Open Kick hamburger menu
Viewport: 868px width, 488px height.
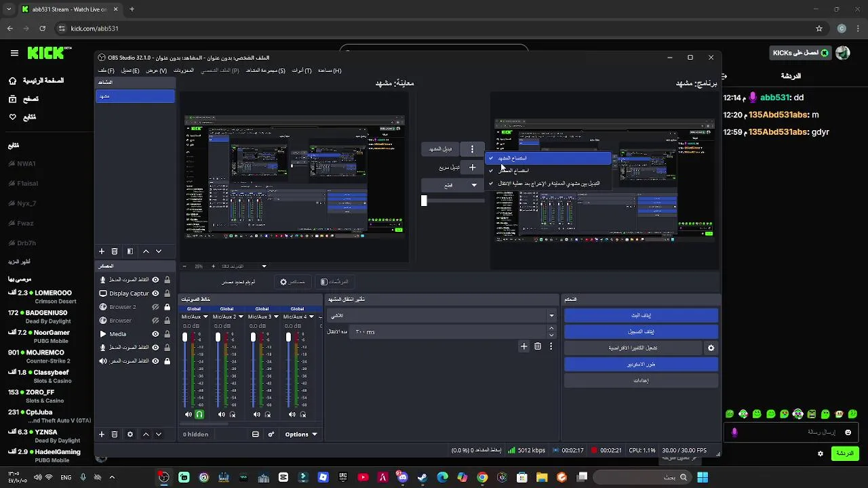click(x=14, y=52)
